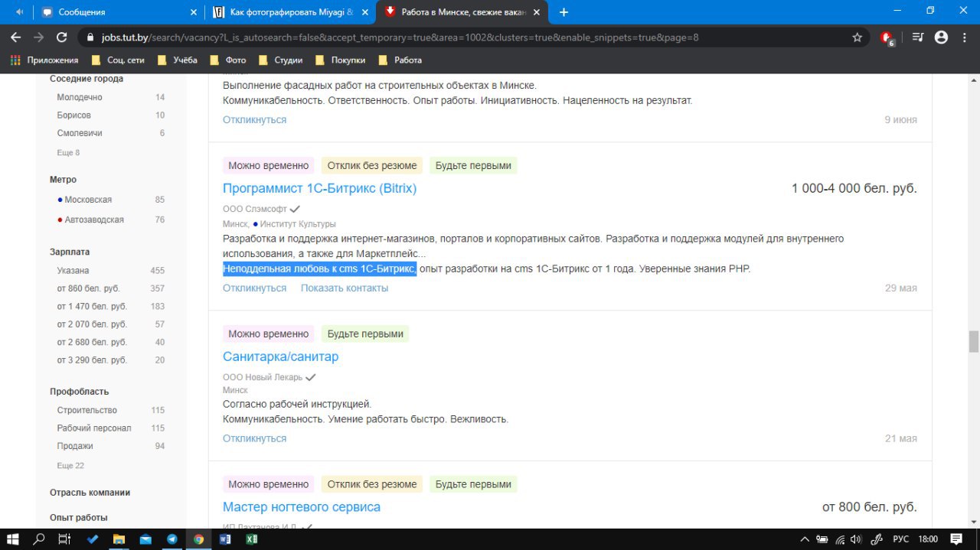Open Telegram from the taskbar
This screenshot has height=550, width=980.
click(172, 539)
